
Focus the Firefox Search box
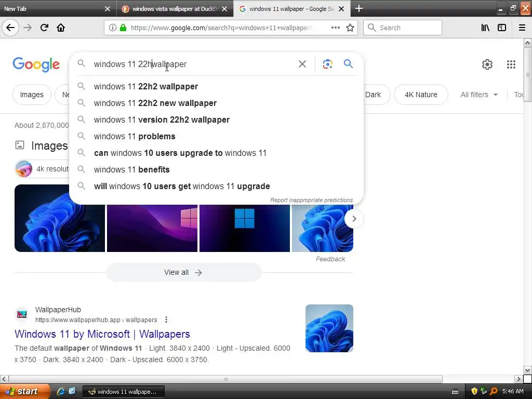click(403, 28)
